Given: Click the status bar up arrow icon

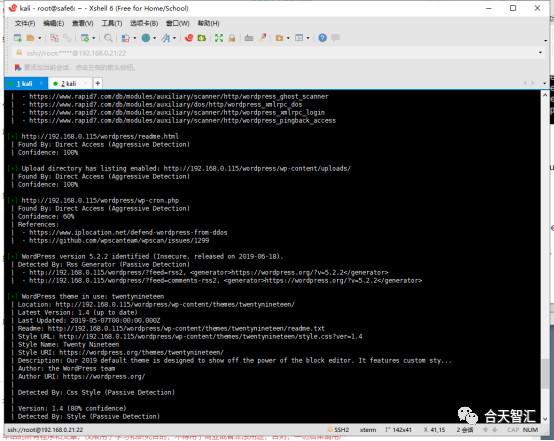Looking at the screenshot, I should 486,430.
